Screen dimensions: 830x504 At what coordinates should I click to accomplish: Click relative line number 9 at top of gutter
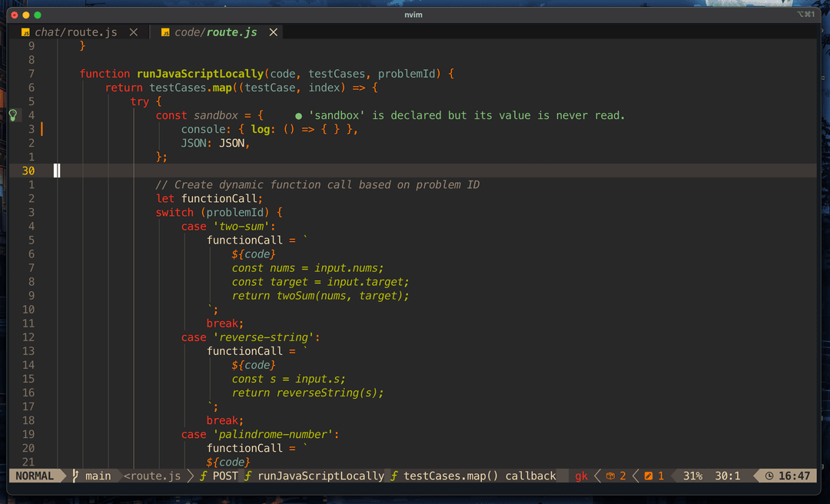(32, 45)
